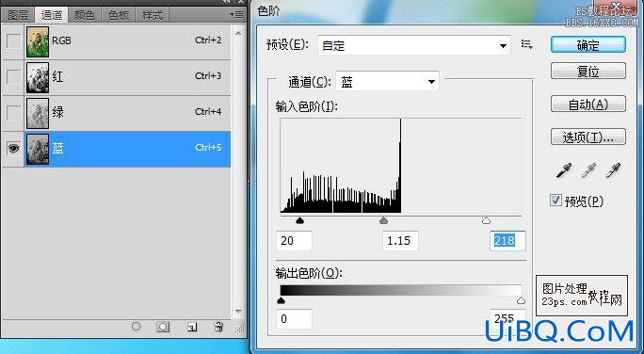
Task: Click the 自动 auto button
Action: point(588,105)
